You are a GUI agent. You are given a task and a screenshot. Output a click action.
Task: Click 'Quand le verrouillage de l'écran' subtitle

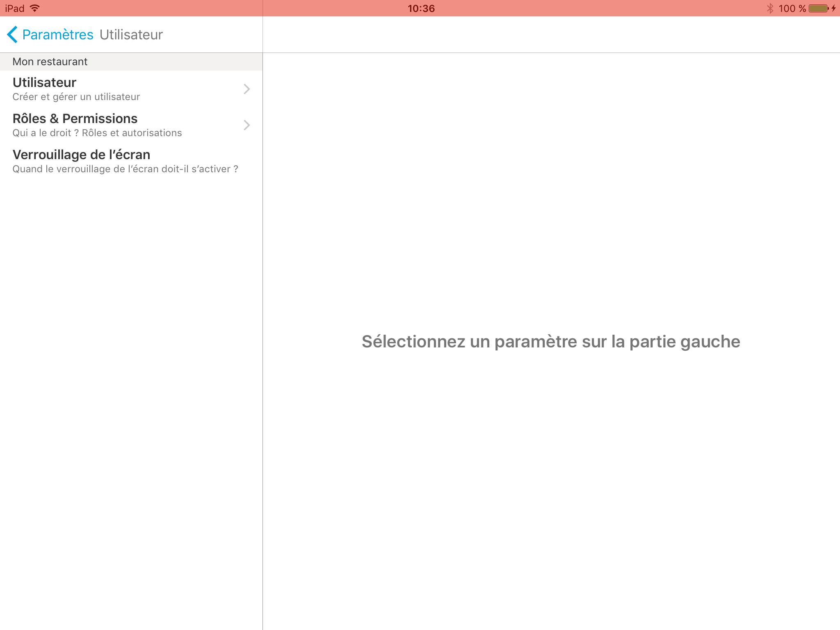(85, 169)
